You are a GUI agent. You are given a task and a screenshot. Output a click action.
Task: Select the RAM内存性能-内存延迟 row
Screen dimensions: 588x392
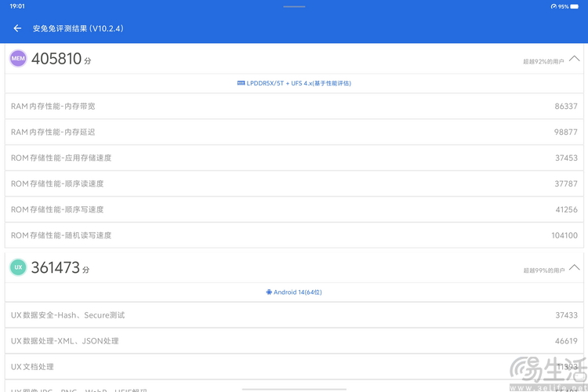tap(294, 132)
